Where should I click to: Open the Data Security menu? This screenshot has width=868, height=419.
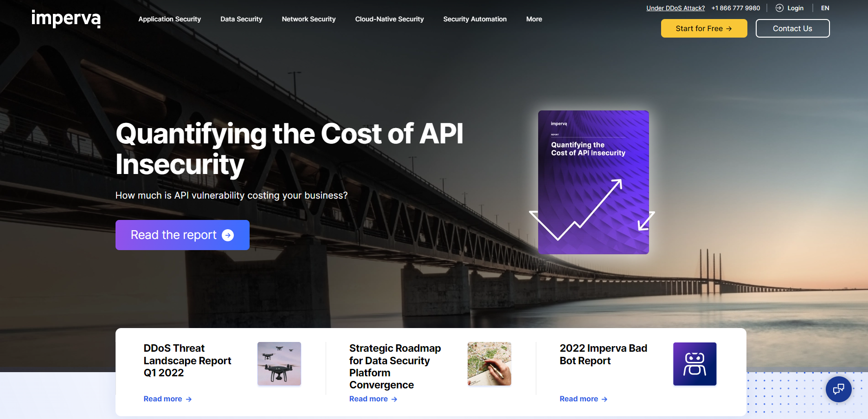[x=241, y=19]
